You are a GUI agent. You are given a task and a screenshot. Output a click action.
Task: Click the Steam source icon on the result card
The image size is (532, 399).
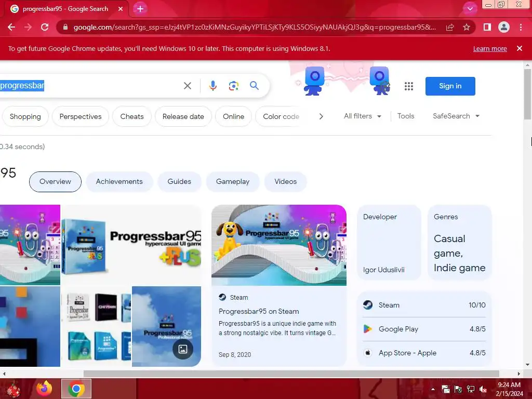[222, 298]
